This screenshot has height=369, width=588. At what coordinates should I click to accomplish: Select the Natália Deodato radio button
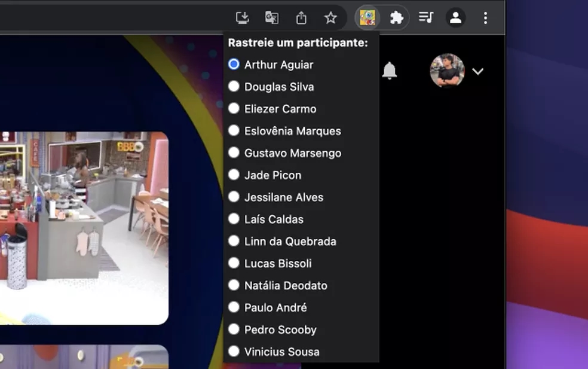pos(234,285)
